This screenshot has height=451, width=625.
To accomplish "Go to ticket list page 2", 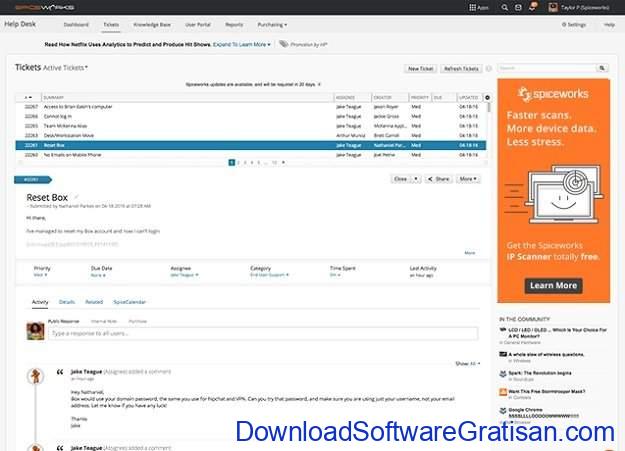I will coord(238,162).
